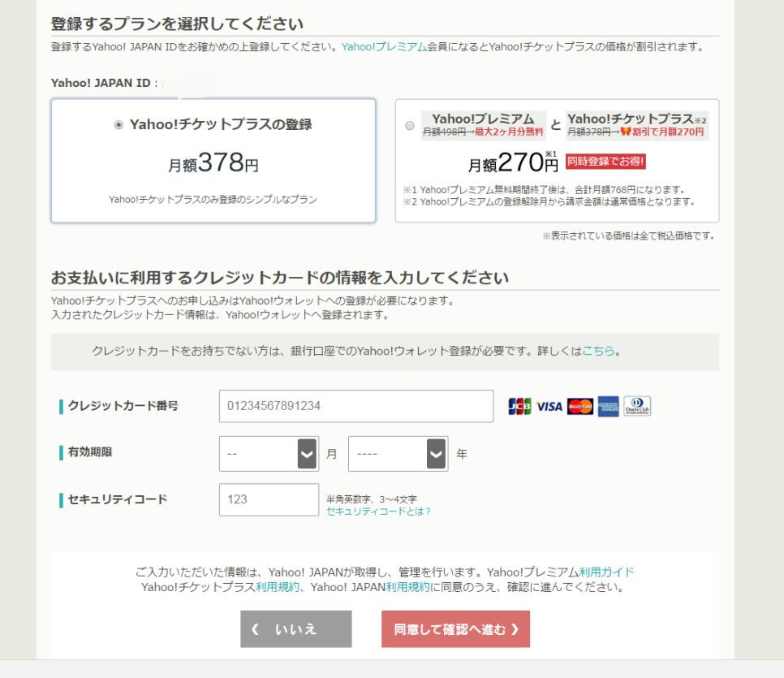Open the expiration year dropdown
The height and width of the screenshot is (678, 784).
[398, 454]
